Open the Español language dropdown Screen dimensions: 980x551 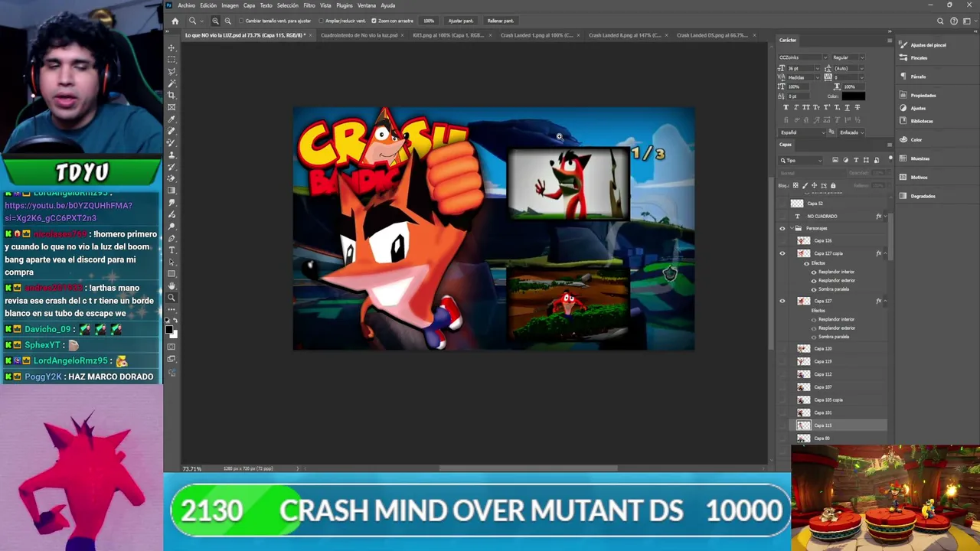(x=803, y=132)
